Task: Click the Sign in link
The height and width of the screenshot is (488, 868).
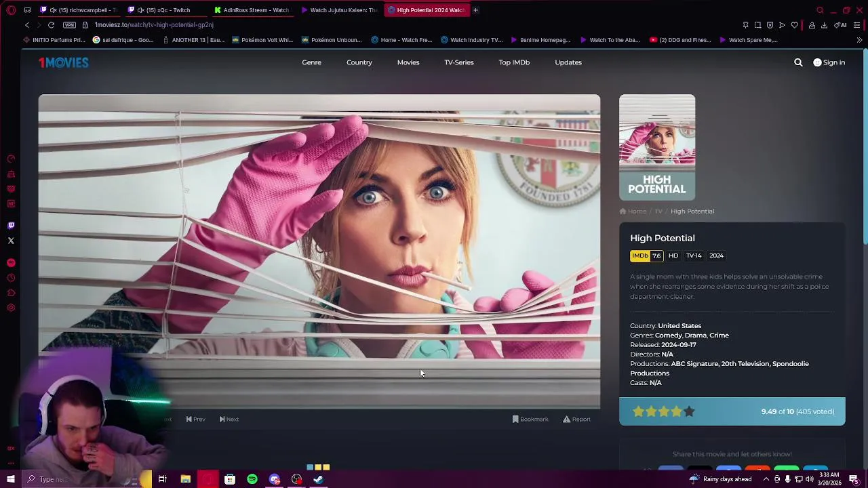Action: pos(829,62)
